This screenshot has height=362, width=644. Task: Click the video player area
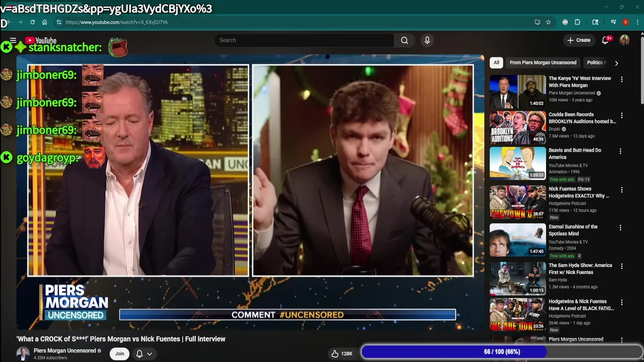tap(250, 193)
